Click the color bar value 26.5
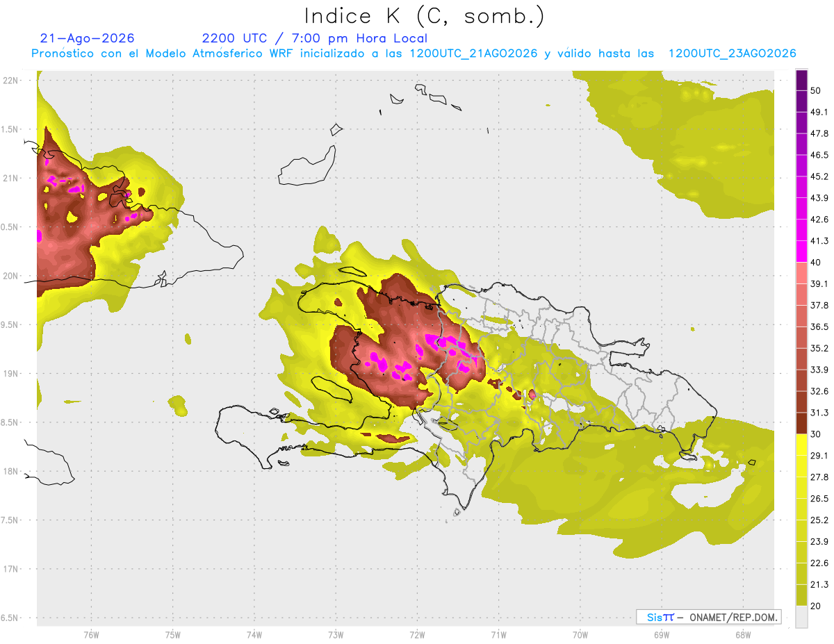This screenshot has height=644, width=834. coord(819,499)
